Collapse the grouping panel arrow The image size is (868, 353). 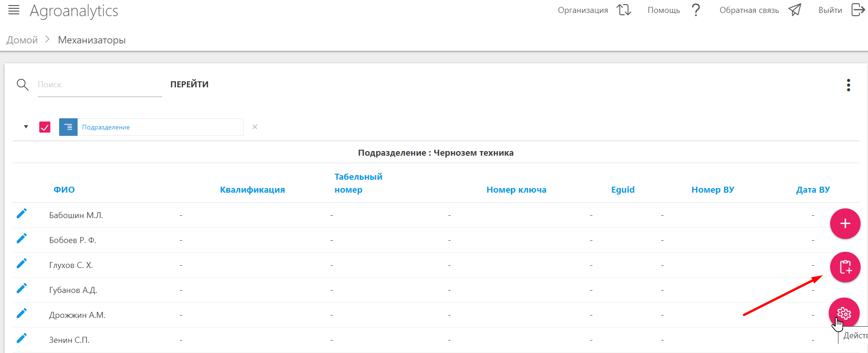[26, 127]
